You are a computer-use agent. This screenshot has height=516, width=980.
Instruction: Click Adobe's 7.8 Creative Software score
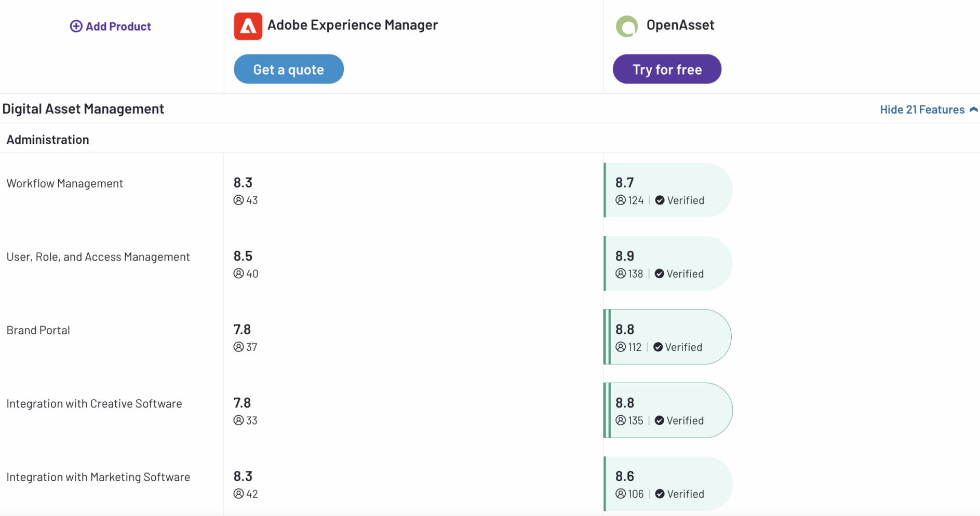(x=242, y=403)
